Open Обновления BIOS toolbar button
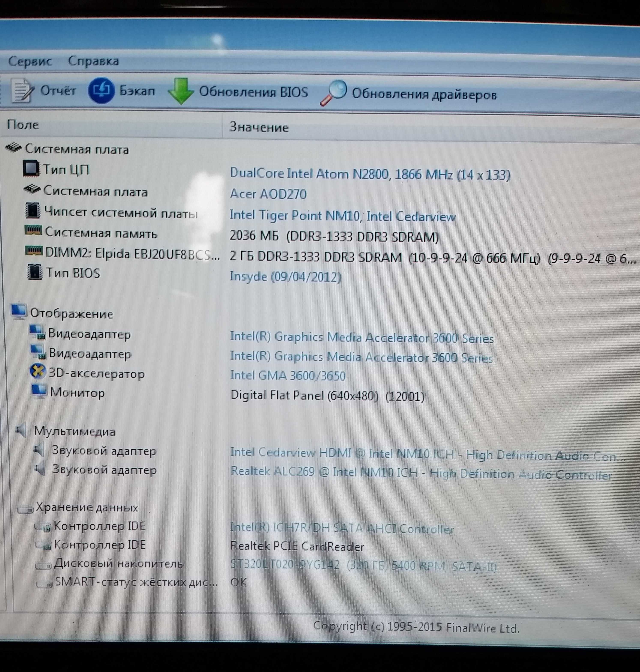The image size is (640, 672). coord(253,92)
